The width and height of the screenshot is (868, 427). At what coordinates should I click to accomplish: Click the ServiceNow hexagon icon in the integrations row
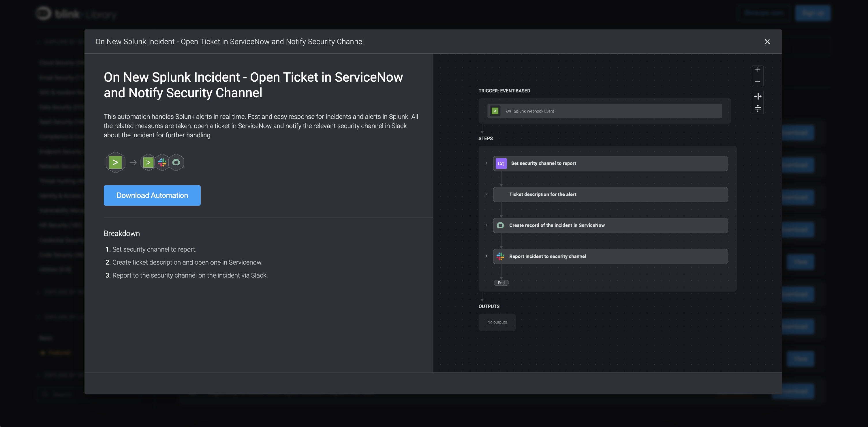coord(176,162)
